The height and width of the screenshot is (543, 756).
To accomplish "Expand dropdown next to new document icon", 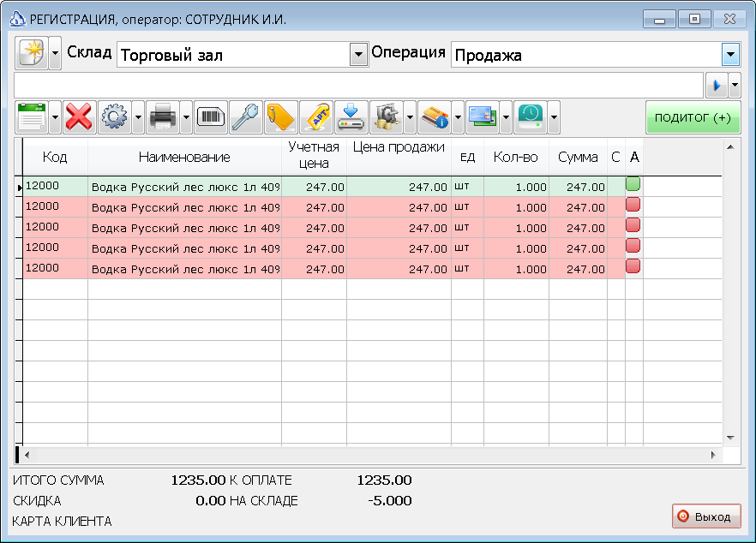I will pyautogui.click(x=55, y=53).
